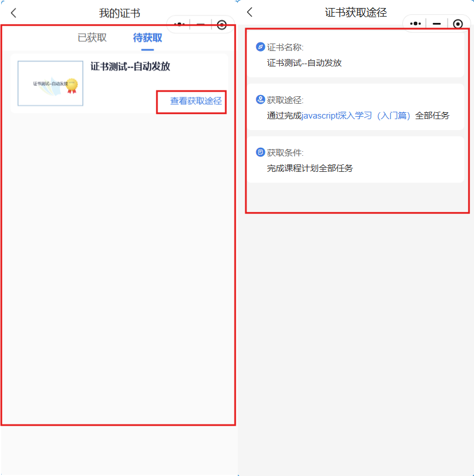Click the blue icon beside 获取条件

pos(260,152)
